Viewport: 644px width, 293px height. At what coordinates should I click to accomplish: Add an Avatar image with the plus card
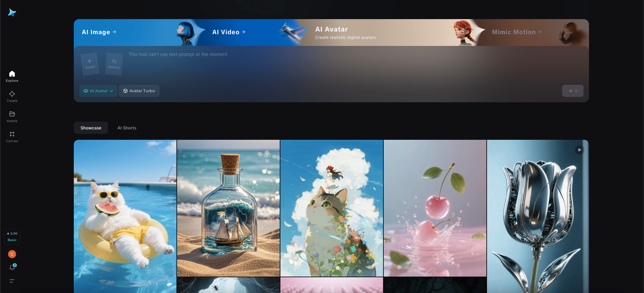point(90,64)
